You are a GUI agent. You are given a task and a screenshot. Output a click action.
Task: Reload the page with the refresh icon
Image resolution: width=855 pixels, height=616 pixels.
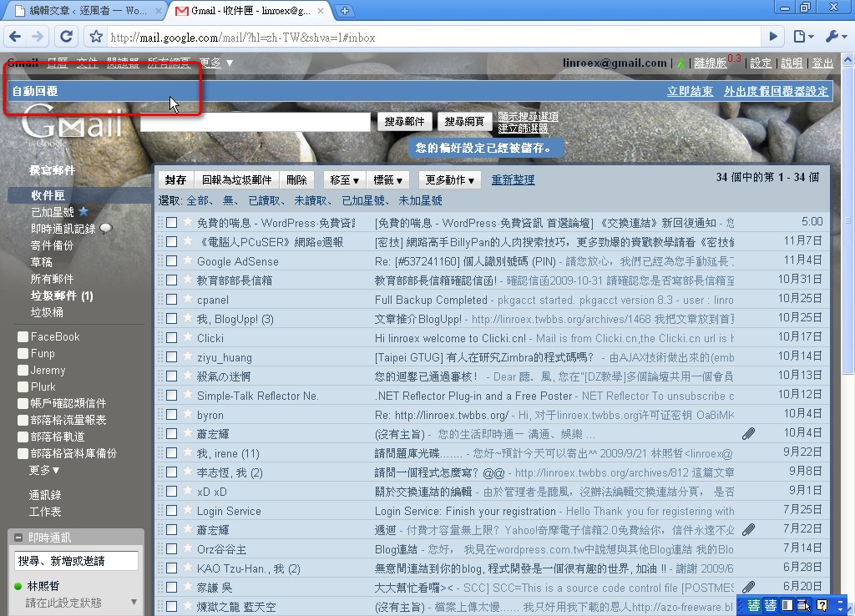point(67,37)
